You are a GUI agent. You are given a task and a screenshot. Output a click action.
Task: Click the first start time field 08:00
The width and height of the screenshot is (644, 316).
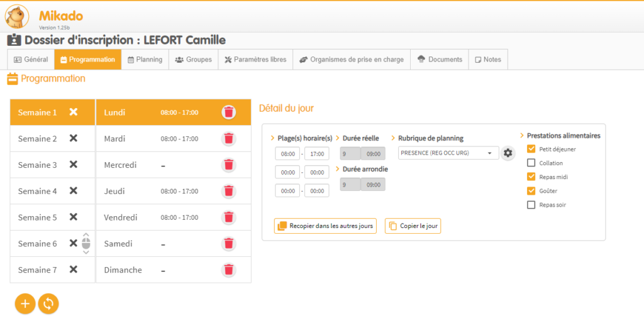click(287, 153)
